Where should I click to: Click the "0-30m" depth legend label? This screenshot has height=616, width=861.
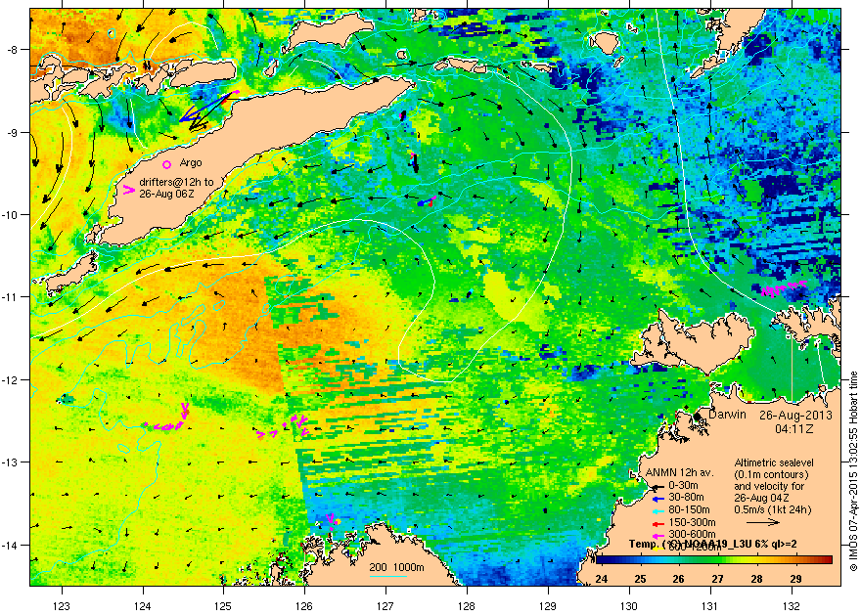tap(683, 485)
